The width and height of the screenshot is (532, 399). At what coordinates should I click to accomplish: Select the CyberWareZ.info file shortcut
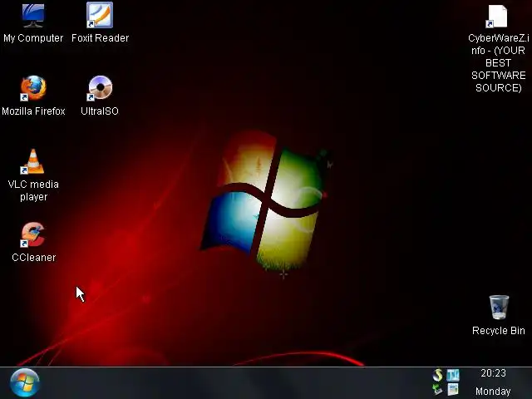(x=498, y=16)
